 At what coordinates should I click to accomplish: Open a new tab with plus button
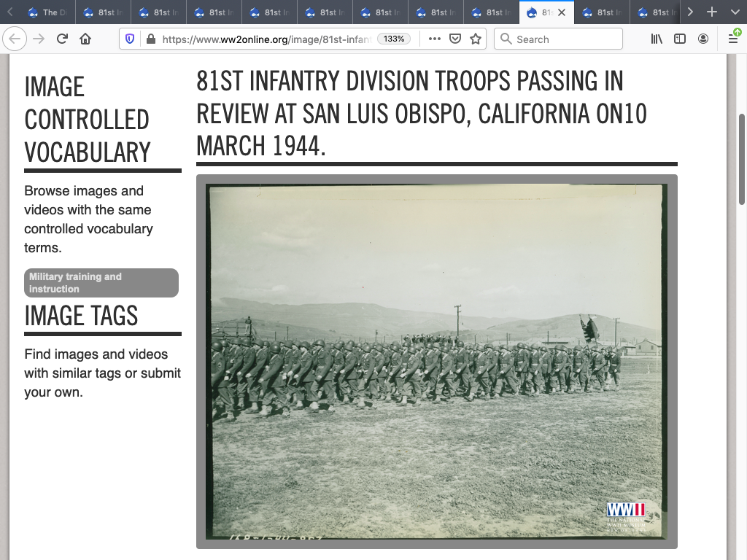pos(712,12)
